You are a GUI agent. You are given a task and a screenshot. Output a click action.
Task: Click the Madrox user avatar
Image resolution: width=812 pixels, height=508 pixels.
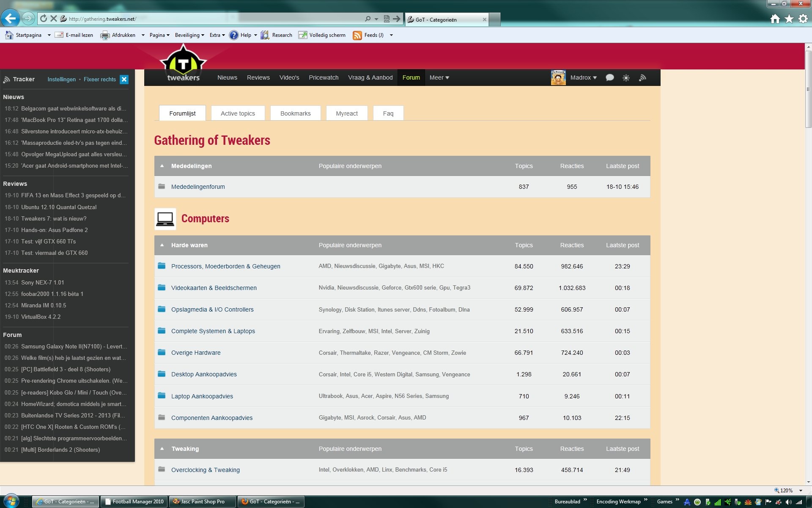(558, 78)
